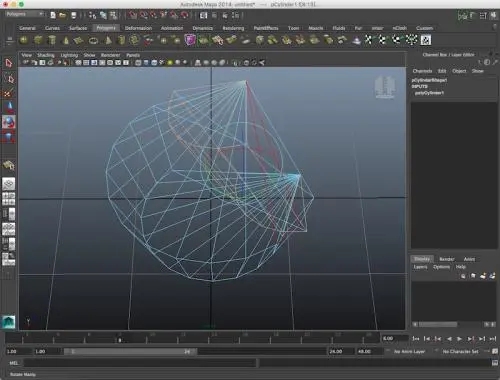
Task: Click the single perspective layout icon
Action: click(x=9, y=184)
